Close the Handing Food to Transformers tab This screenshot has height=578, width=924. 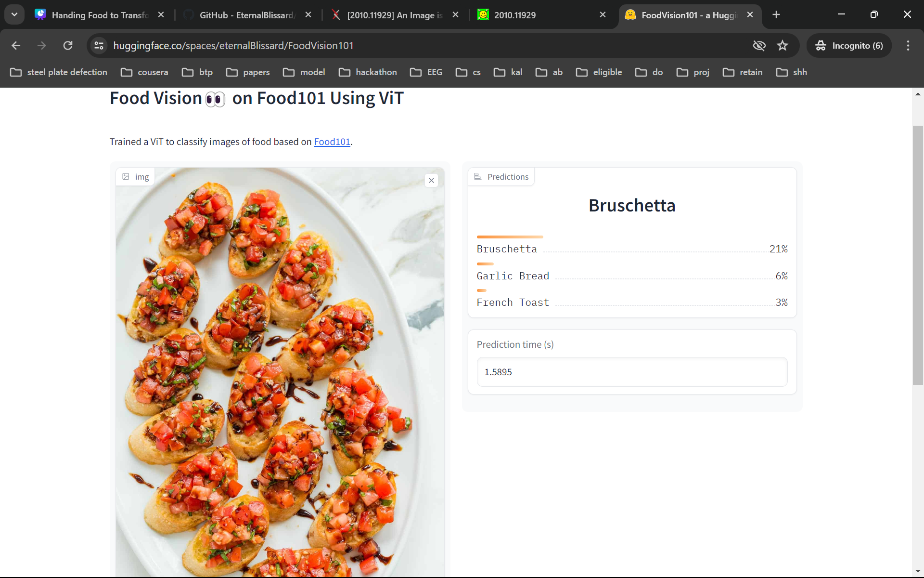coord(161,15)
